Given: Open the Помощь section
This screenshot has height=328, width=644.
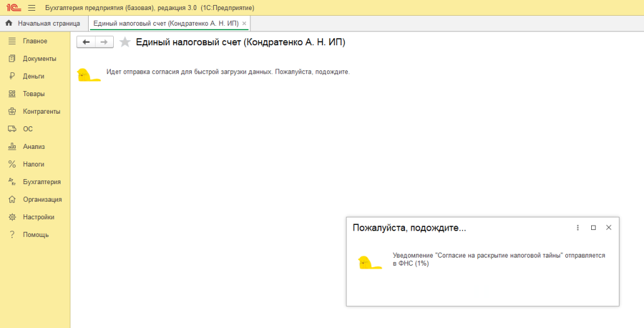Looking at the screenshot, I should point(35,235).
